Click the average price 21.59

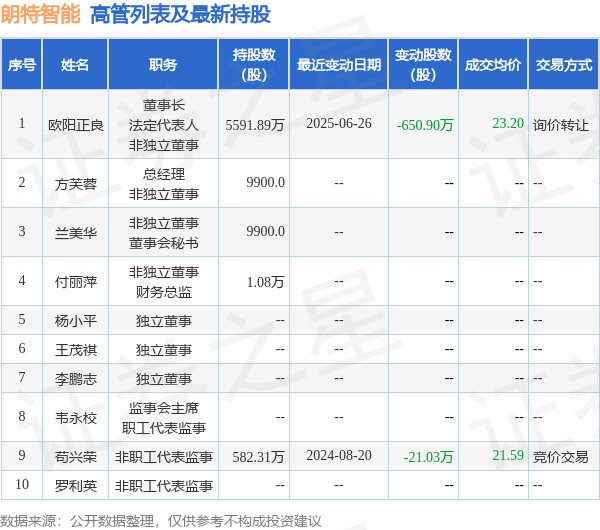pyautogui.click(x=508, y=455)
